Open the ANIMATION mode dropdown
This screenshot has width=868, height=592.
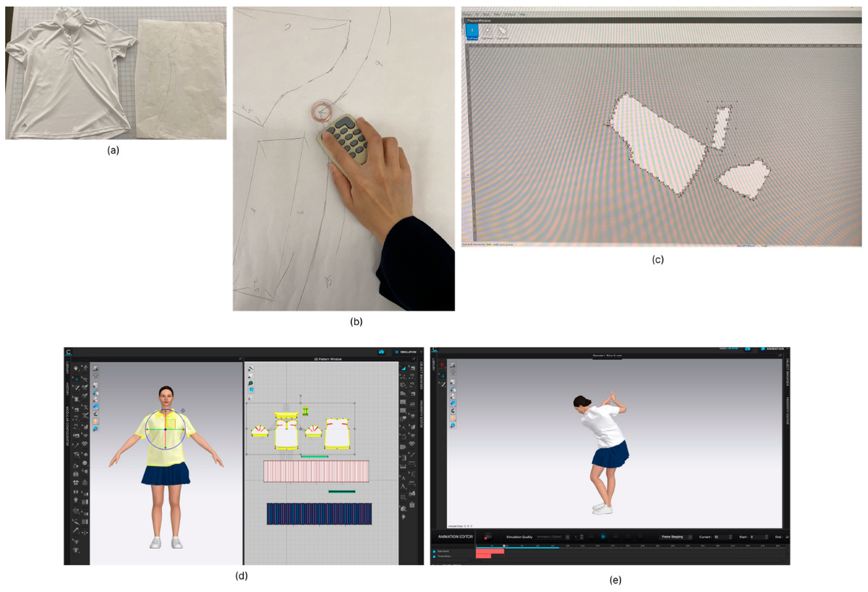774,349
